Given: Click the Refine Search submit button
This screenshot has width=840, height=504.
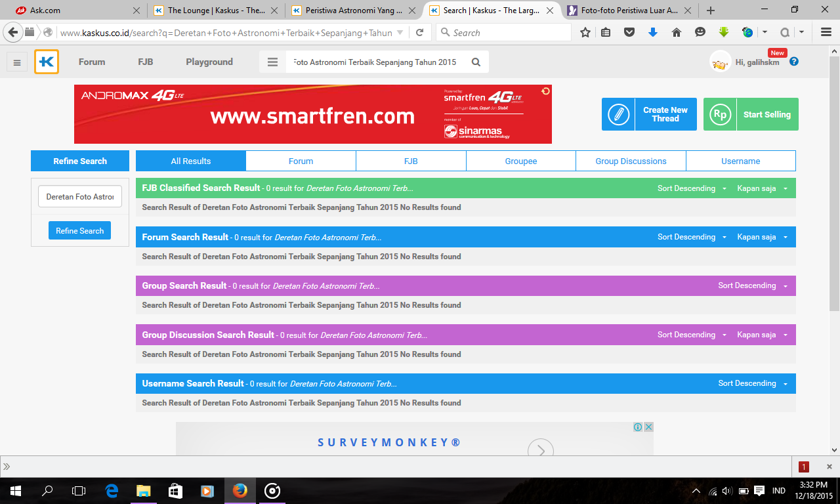Looking at the screenshot, I should 80,230.
